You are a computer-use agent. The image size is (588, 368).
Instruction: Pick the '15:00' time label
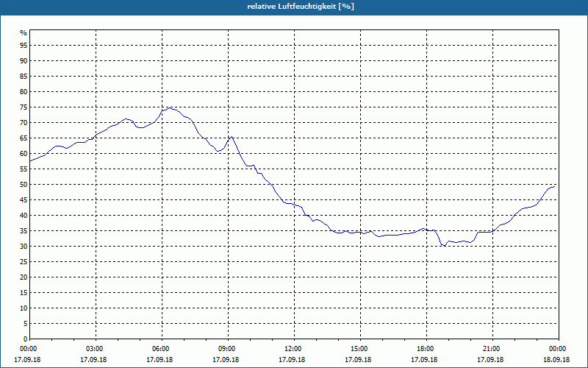click(x=359, y=349)
